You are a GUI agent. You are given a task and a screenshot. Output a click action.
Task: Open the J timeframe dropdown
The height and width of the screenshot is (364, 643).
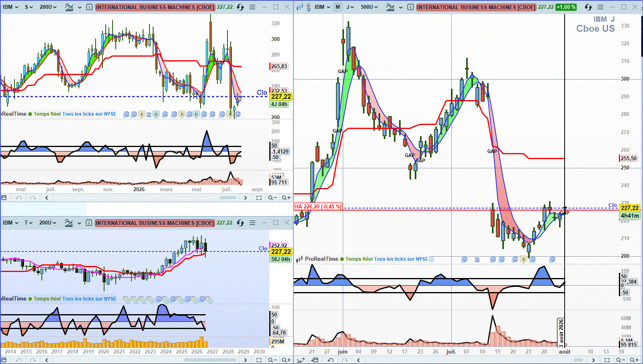[x=350, y=7]
